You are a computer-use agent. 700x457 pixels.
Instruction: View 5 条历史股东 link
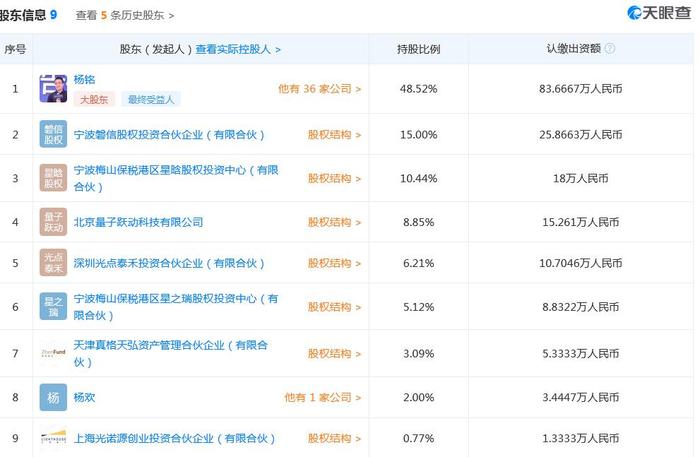tap(125, 15)
